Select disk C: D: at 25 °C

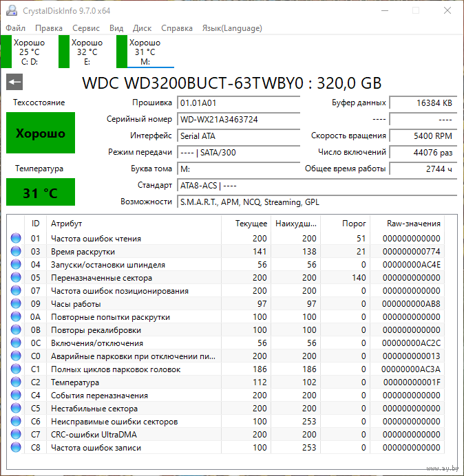pyautogui.click(x=23, y=52)
